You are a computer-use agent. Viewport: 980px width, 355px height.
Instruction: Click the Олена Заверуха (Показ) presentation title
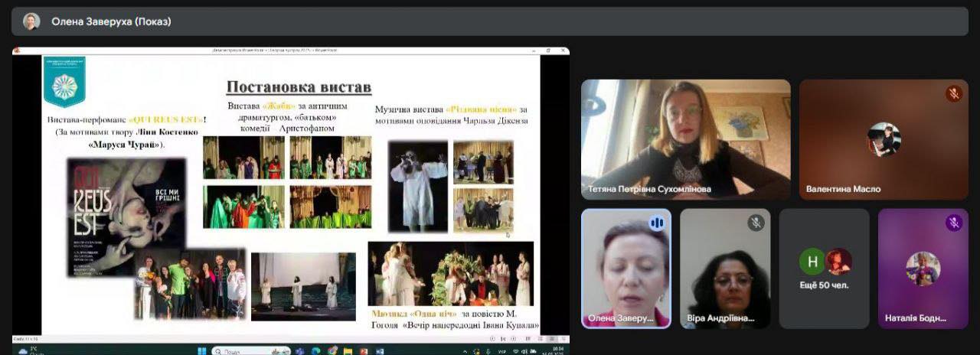point(111,21)
